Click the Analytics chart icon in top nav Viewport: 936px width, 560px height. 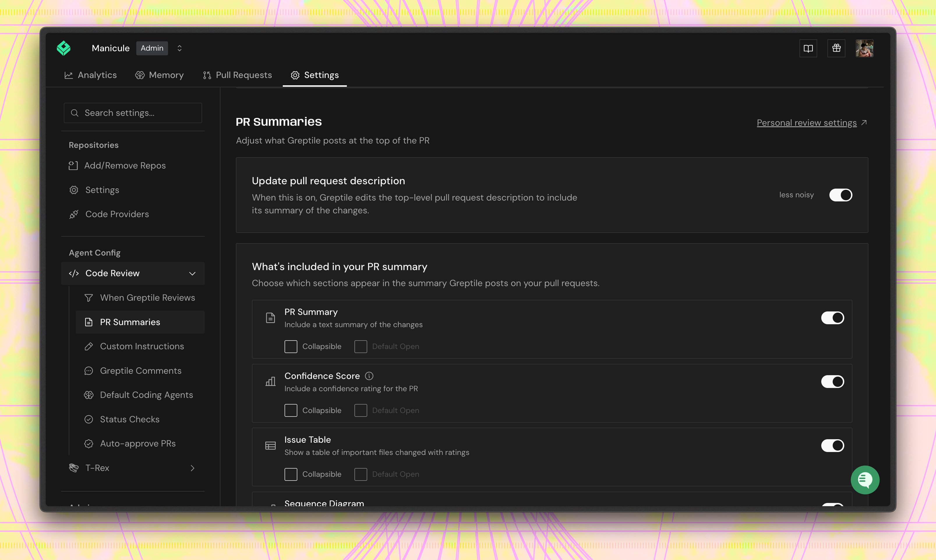[x=68, y=75]
